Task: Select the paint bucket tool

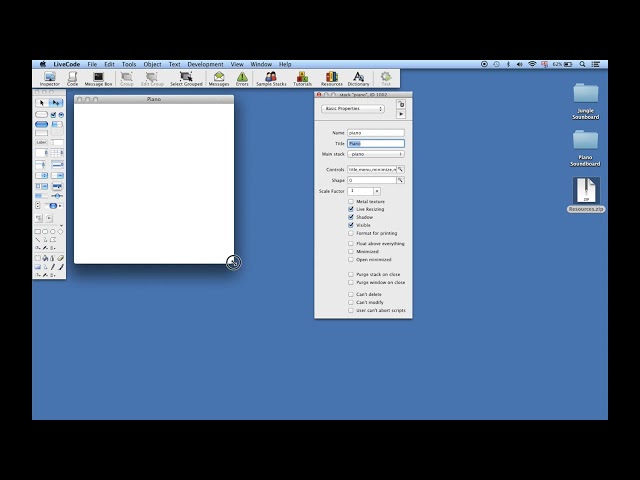Action: [45, 258]
